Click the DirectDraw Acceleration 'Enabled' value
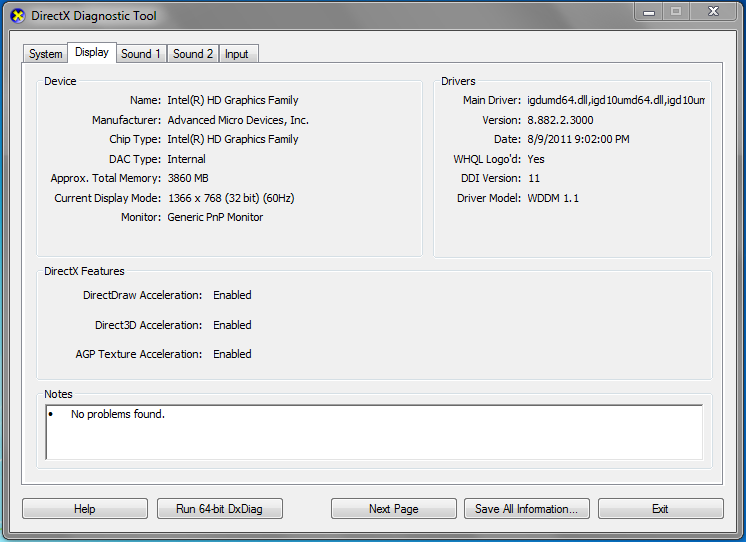This screenshot has width=746, height=542. pos(232,295)
